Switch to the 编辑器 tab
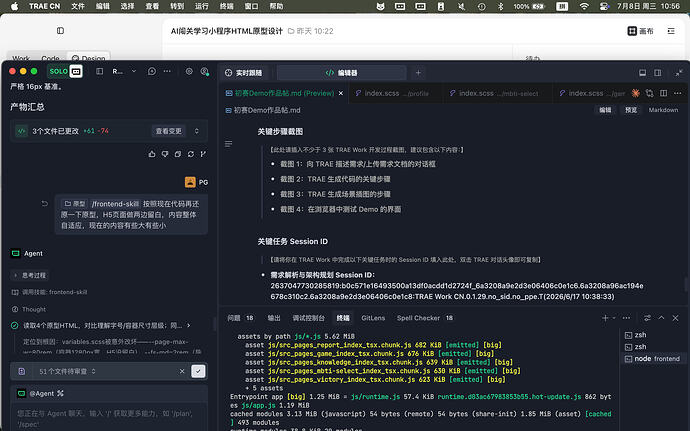Screen dimensions: 690x431 pos(341,73)
